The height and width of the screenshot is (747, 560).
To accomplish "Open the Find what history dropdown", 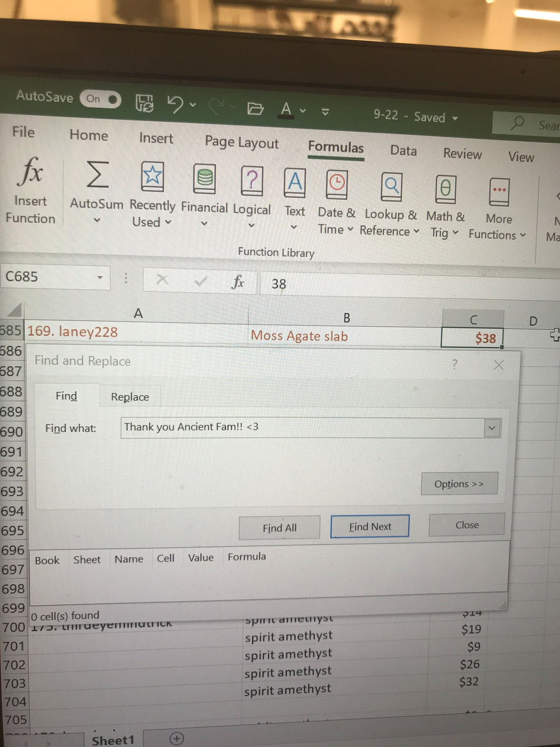I will coord(492,428).
